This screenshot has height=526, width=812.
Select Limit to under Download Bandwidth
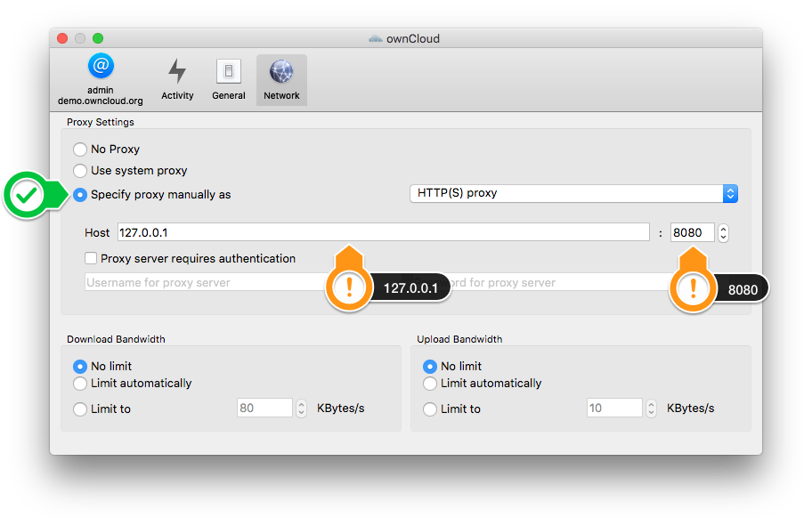(x=80, y=409)
